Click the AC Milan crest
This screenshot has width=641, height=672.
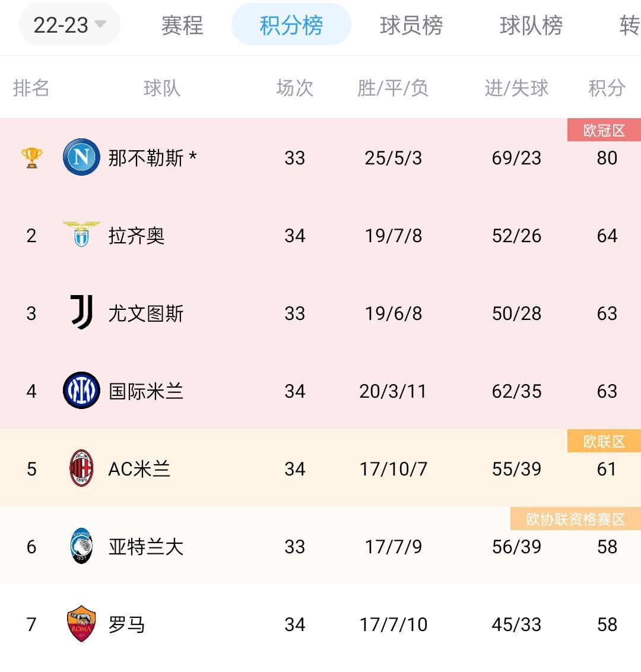[81, 468]
